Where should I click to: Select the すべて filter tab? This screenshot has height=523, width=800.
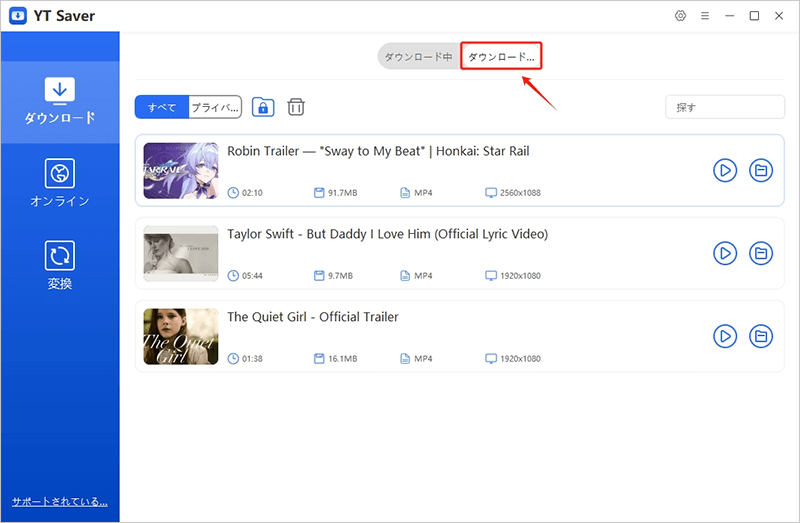click(x=162, y=107)
